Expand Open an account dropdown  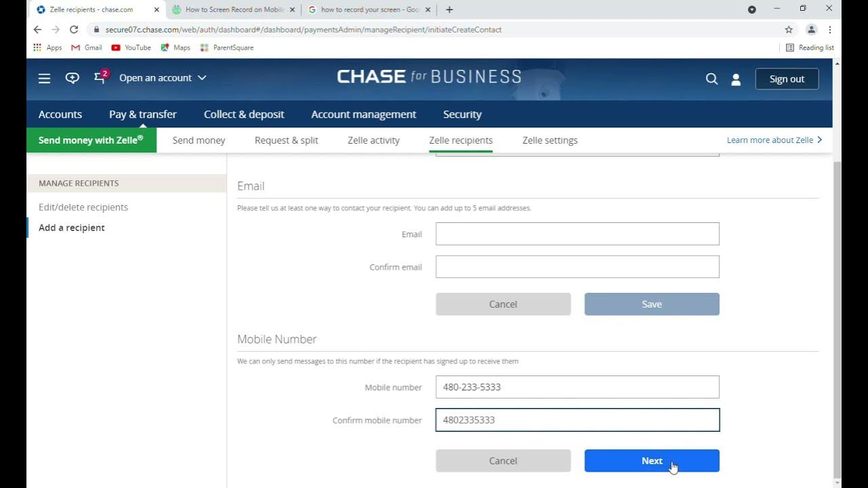[163, 78]
